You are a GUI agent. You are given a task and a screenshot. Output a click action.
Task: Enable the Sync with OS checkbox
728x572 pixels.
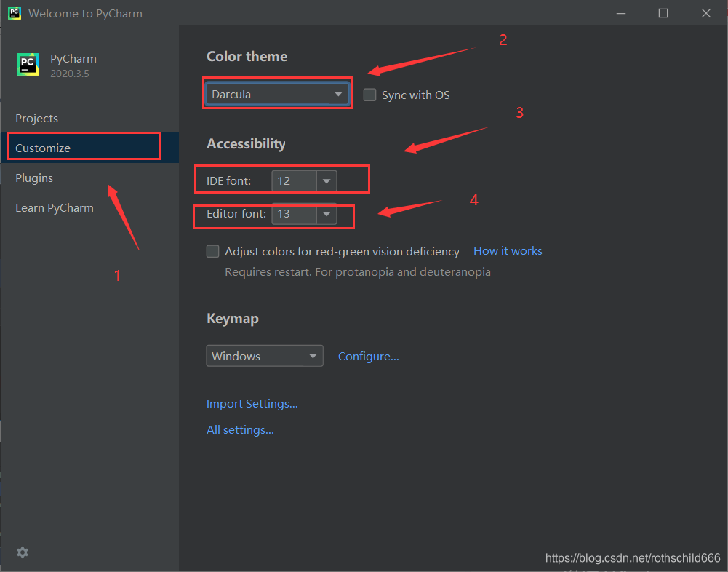coord(369,95)
